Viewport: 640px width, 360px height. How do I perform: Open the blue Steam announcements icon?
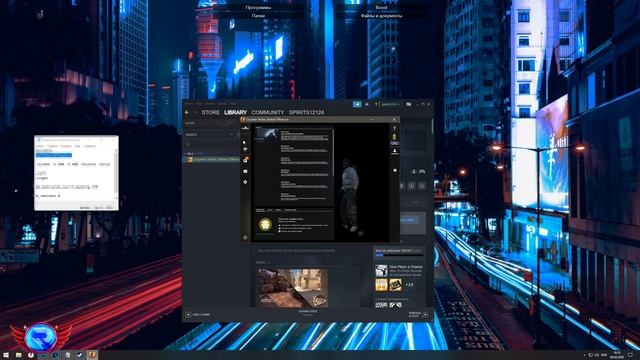pos(357,104)
